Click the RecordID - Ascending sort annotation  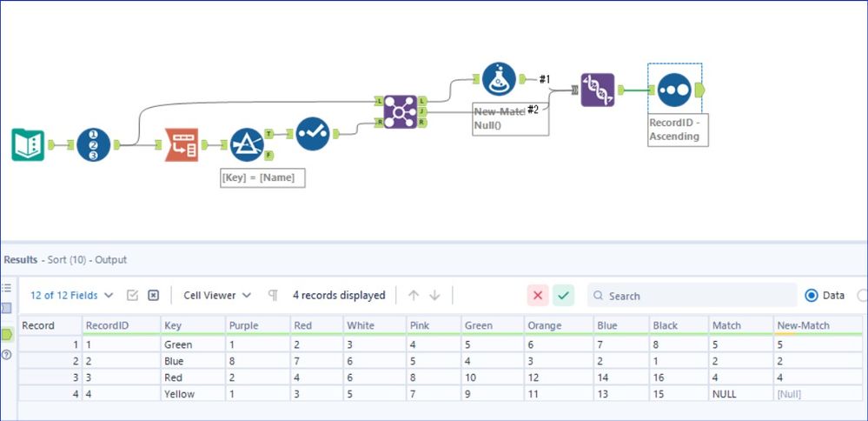click(x=678, y=130)
